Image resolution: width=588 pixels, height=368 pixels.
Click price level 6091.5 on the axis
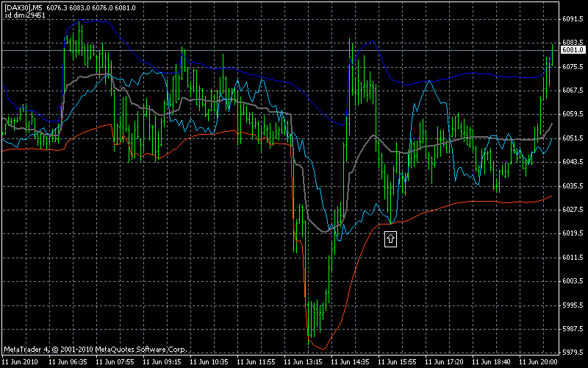pos(573,19)
